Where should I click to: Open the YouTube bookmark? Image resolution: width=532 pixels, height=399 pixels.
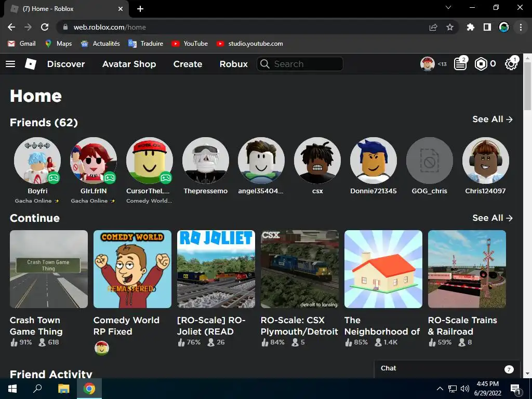click(x=190, y=44)
